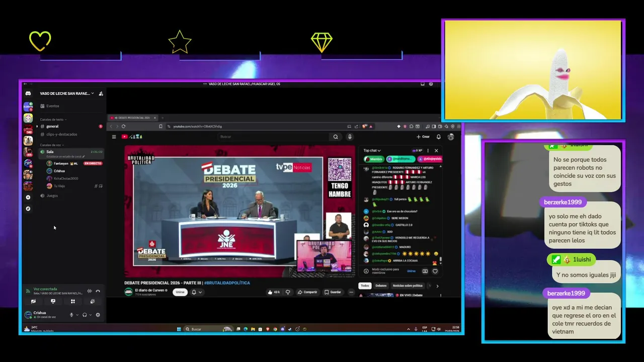Toggle camera in Discord voice panel
The height and width of the screenshot is (362, 644).
click(33, 302)
